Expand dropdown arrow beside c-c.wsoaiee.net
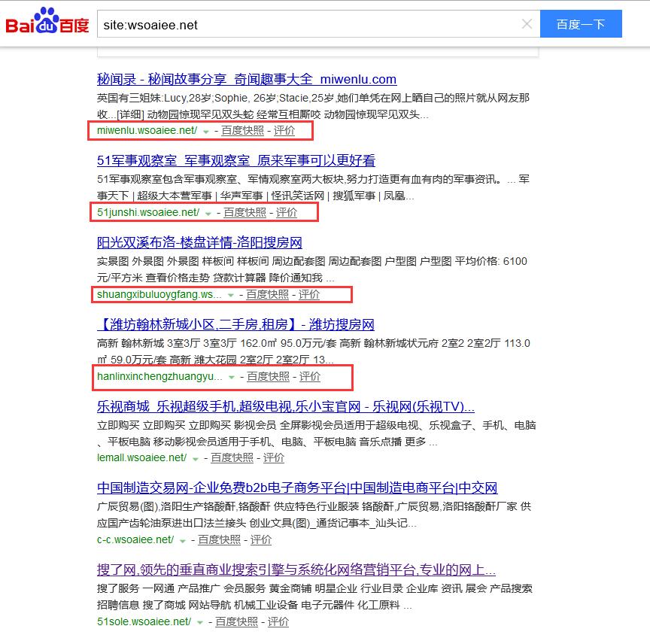Screen dimensions: 650x644 click(183, 541)
